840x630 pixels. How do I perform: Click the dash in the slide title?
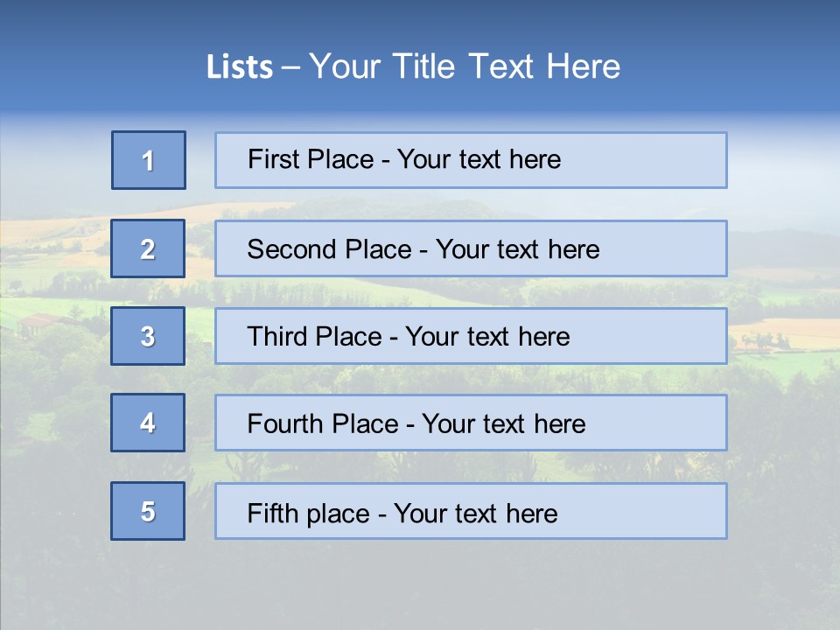(291, 67)
